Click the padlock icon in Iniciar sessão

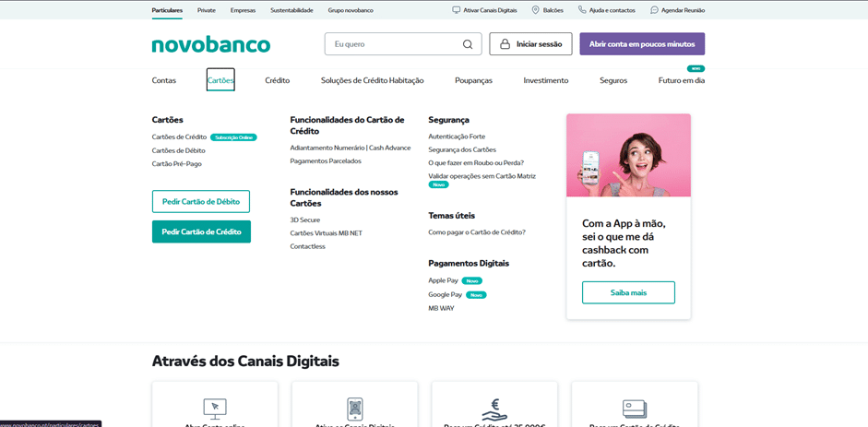(505, 44)
